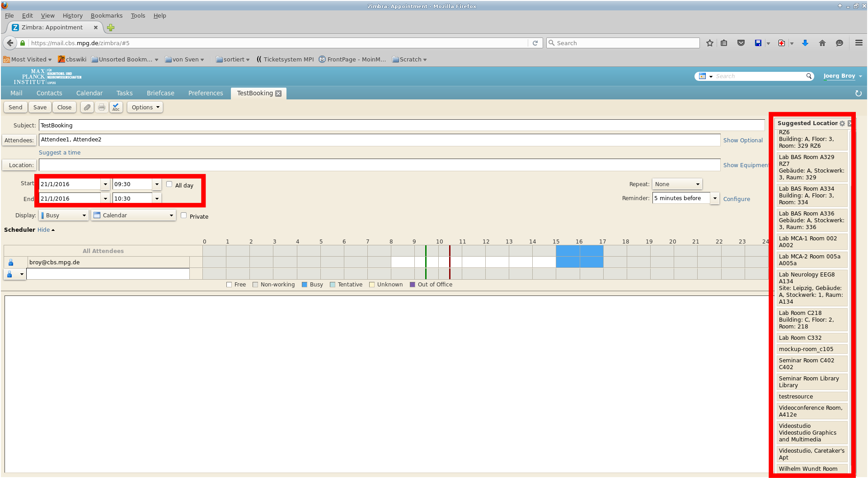This screenshot has width=868, height=478.
Task: Click the site security lock icon
Action: [23, 43]
